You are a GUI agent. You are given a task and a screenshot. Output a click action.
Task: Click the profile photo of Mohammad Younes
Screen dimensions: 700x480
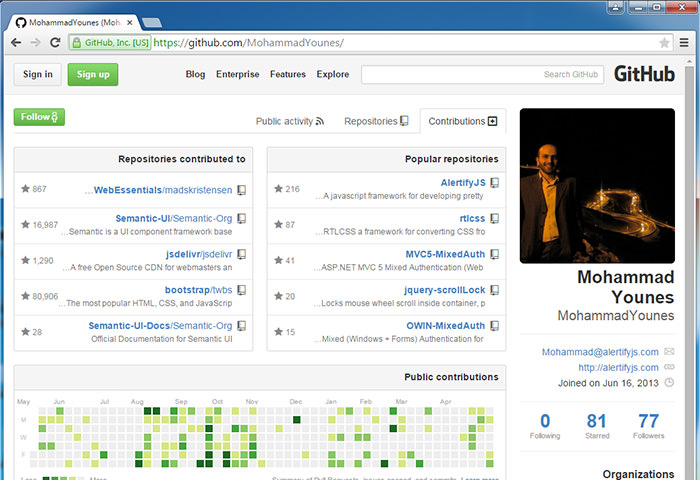coord(597,186)
